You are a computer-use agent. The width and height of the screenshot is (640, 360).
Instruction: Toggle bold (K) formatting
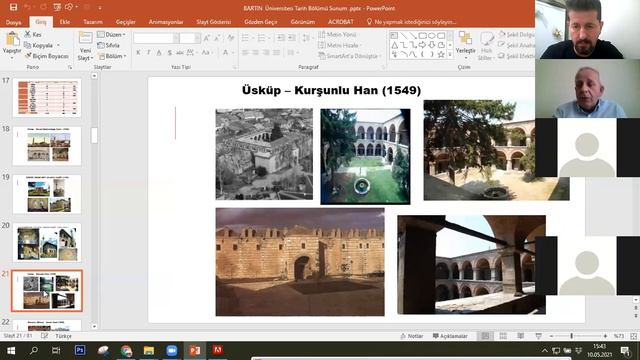coord(138,52)
